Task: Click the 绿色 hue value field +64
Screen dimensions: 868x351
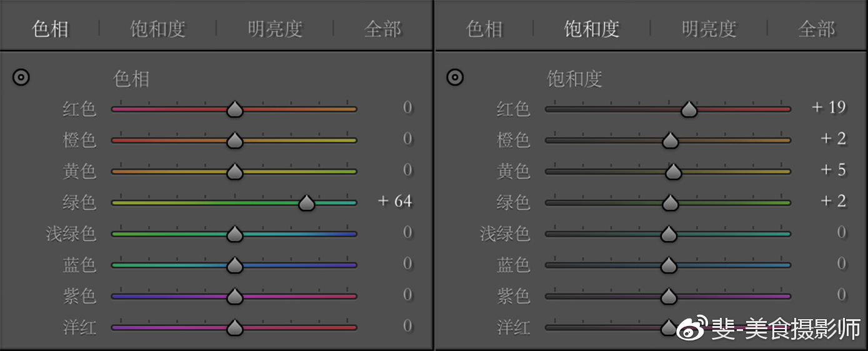Action: 395,201
